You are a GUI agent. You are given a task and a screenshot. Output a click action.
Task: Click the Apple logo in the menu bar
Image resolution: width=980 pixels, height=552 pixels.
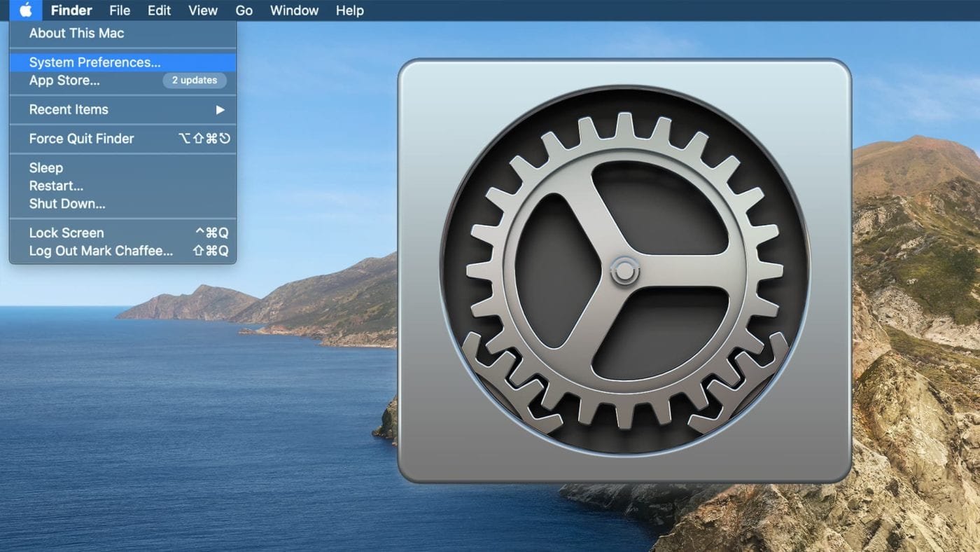coord(26,11)
